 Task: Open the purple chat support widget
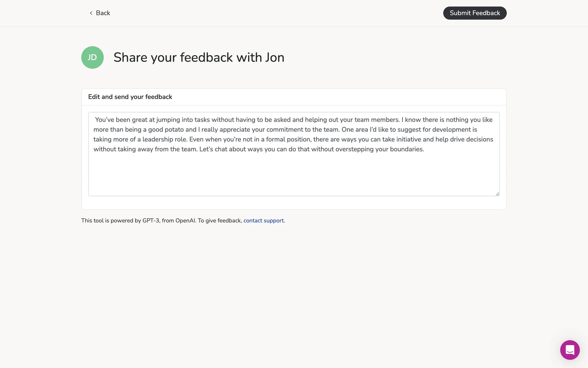[x=570, y=350]
